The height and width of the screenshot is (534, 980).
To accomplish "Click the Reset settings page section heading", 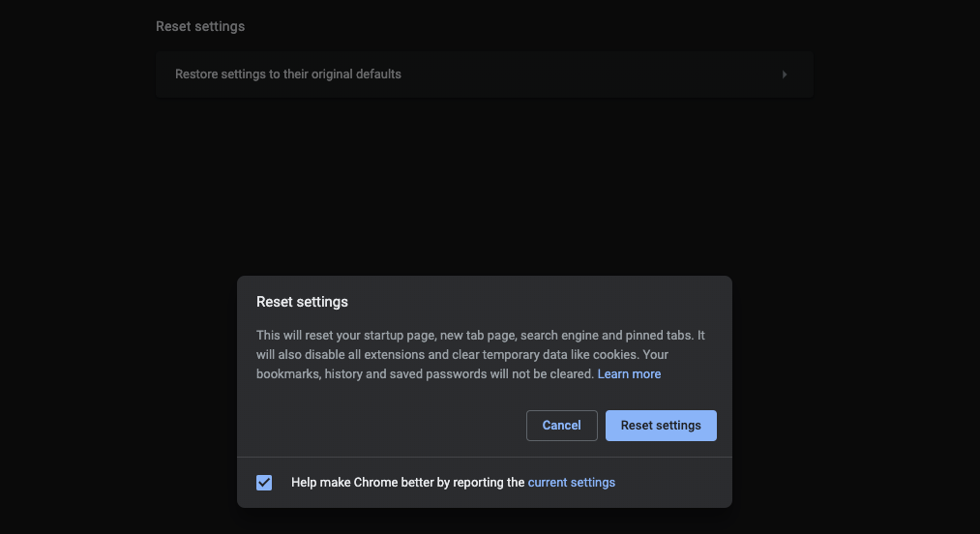I will tap(200, 26).
